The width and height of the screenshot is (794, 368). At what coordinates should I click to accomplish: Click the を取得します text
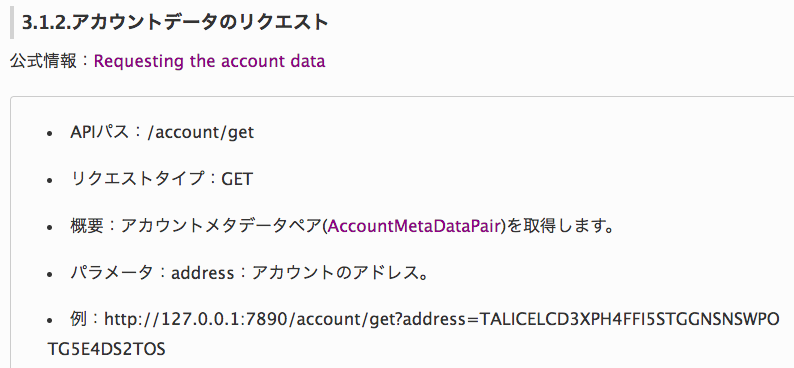pyautogui.click(x=555, y=226)
